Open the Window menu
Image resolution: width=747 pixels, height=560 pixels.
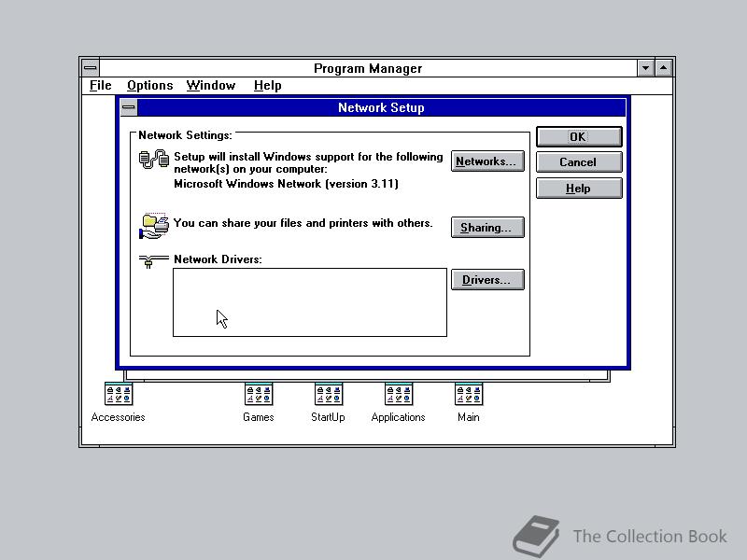[211, 86]
